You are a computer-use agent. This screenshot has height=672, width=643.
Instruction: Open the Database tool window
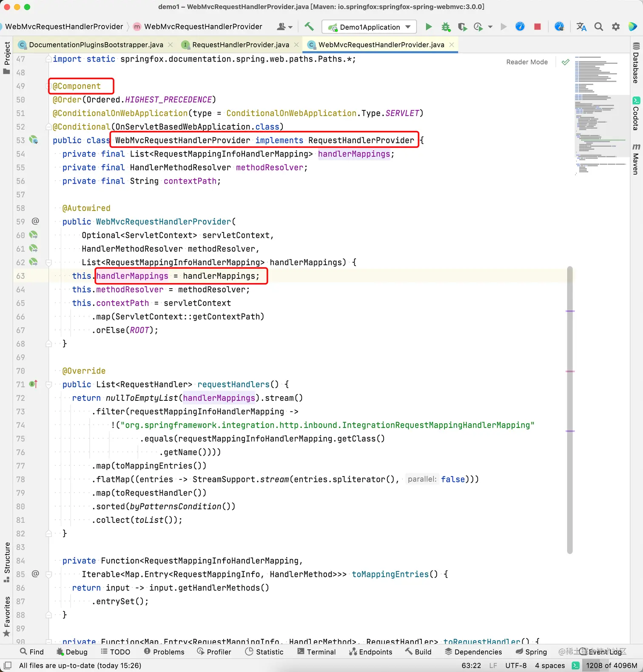click(636, 63)
